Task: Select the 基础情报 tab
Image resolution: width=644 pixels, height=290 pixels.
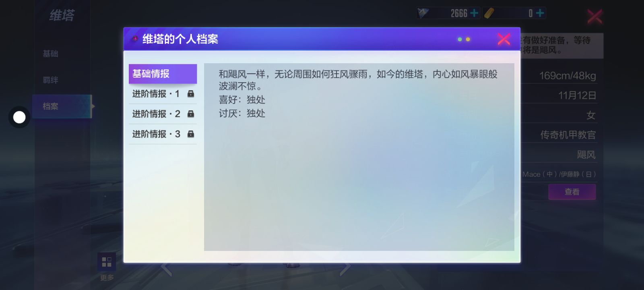Action: [x=163, y=74]
